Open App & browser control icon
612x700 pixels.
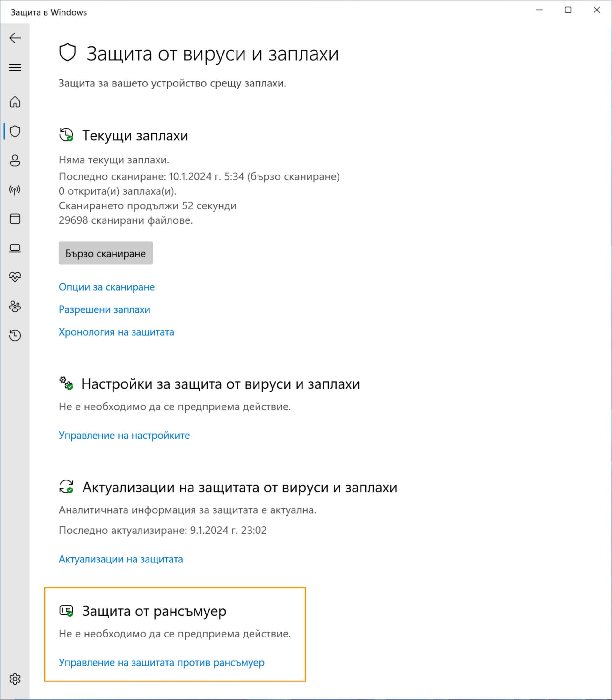click(x=15, y=219)
